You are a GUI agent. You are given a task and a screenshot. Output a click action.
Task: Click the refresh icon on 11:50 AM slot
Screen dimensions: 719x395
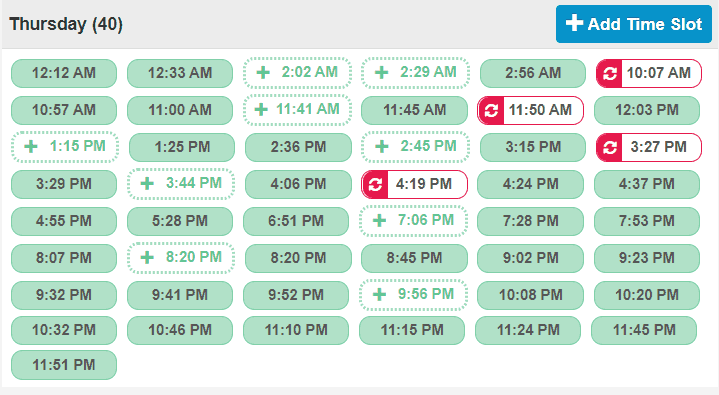coord(491,111)
